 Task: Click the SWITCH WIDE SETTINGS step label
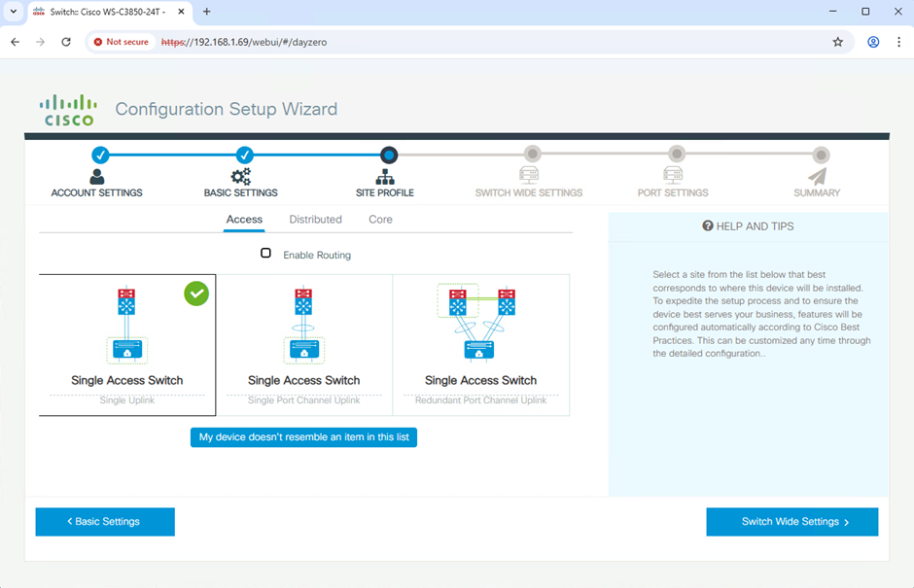(x=529, y=192)
